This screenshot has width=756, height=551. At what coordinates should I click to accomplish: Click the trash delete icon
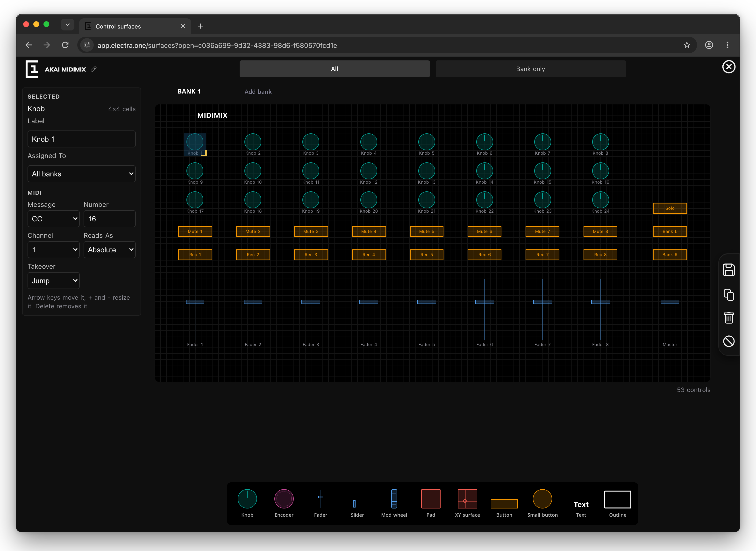729,318
